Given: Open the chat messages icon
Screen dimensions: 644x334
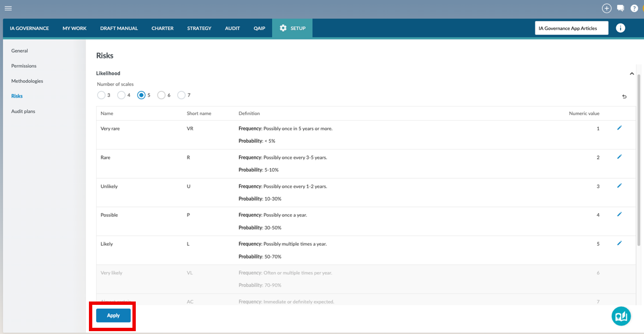Looking at the screenshot, I should [621, 8].
